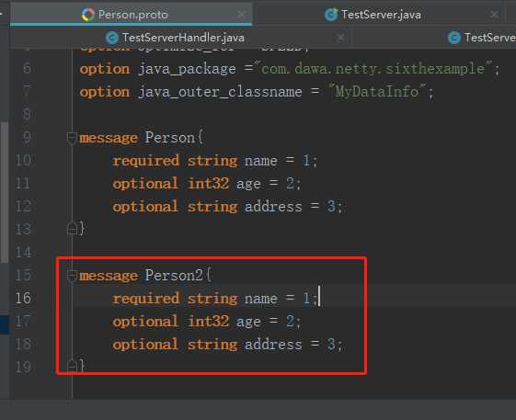Click the "age" field on line 17
The height and width of the screenshot is (420, 516).
point(248,322)
